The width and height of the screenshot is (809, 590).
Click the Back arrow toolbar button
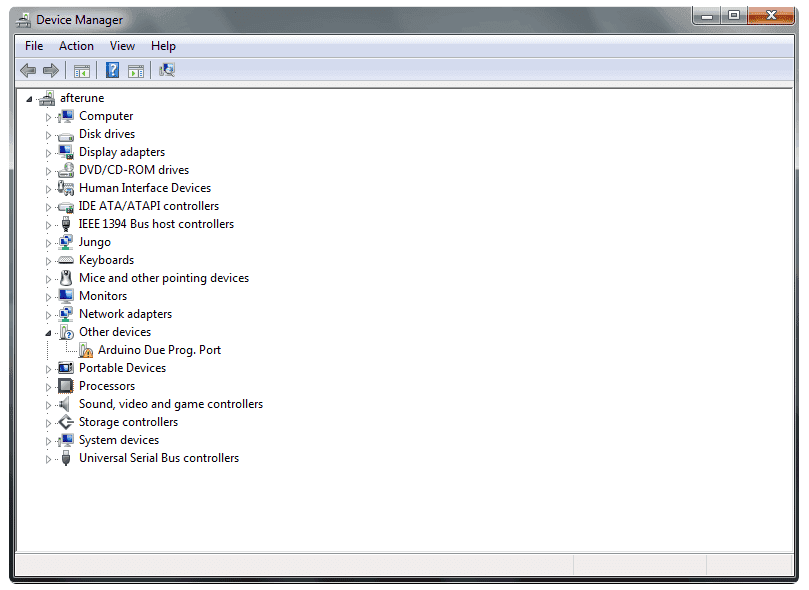point(28,70)
